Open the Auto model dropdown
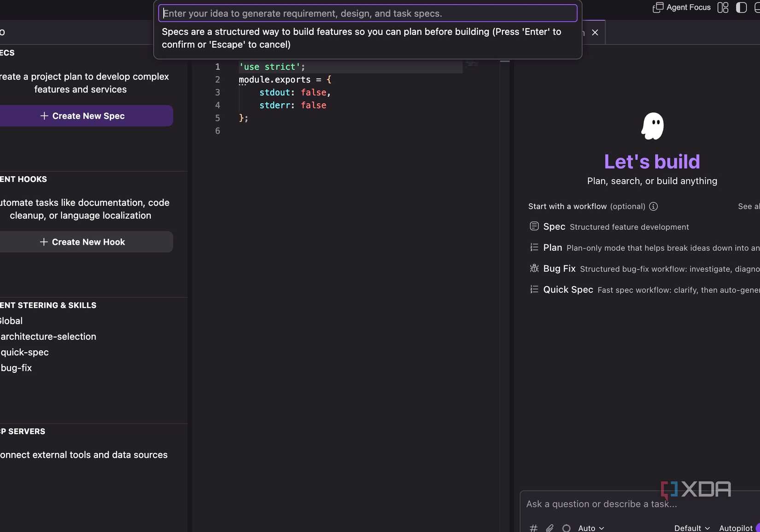 tap(591, 528)
